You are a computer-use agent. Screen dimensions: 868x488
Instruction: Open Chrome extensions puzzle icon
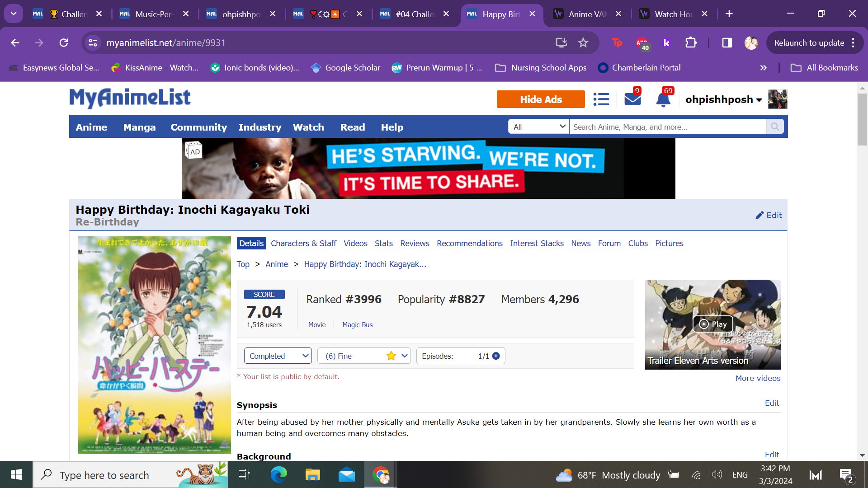[x=690, y=43]
